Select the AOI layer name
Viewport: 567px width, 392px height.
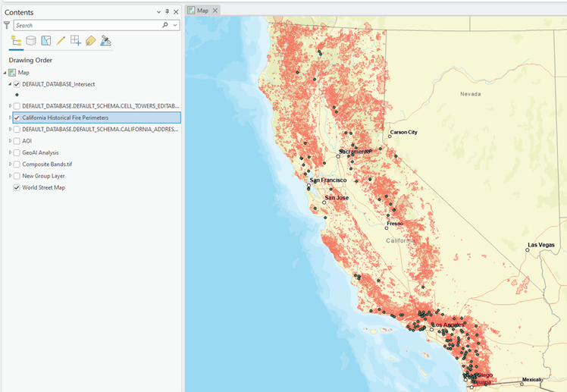[x=27, y=141]
